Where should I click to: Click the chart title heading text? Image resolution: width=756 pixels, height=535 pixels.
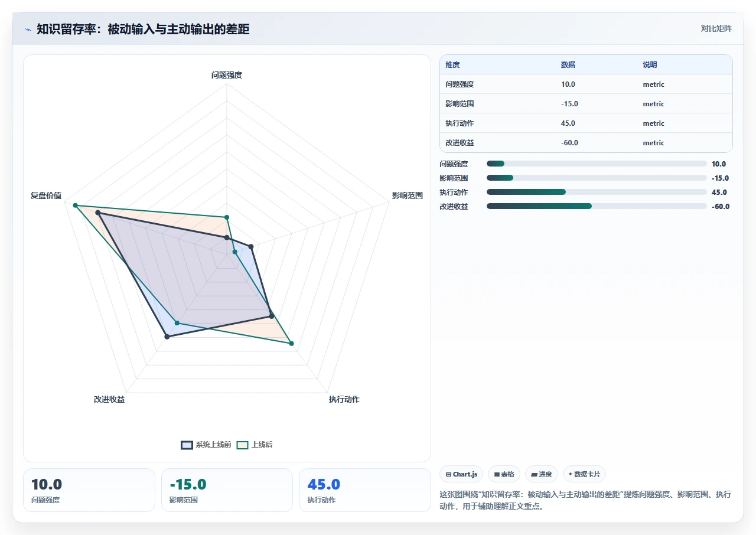click(143, 29)
